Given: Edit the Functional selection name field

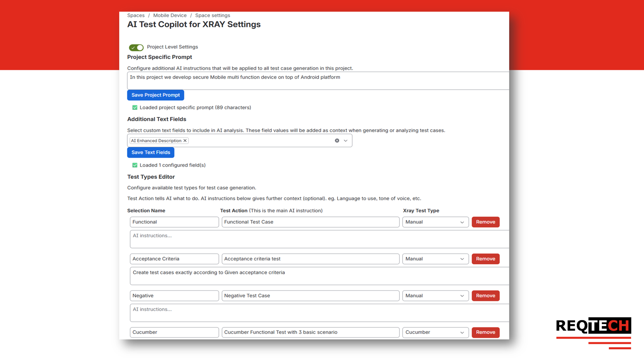Looking at the screenshot, I should pos(174,222).
